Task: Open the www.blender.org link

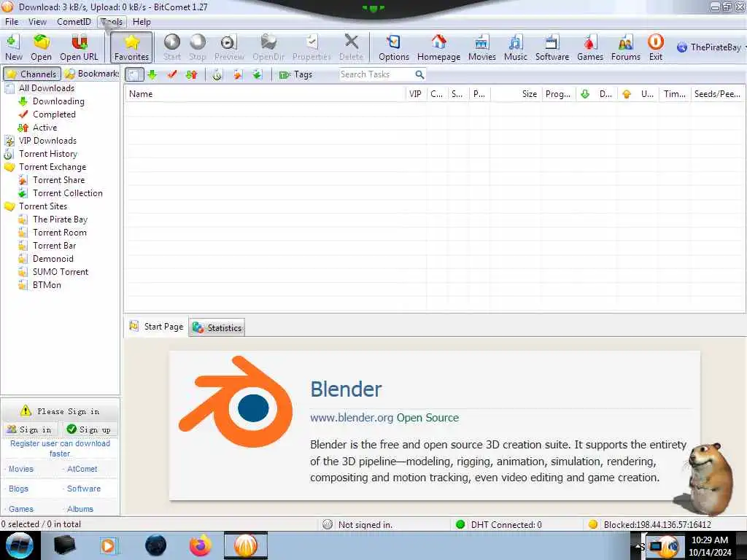Action: click(352, 418)
